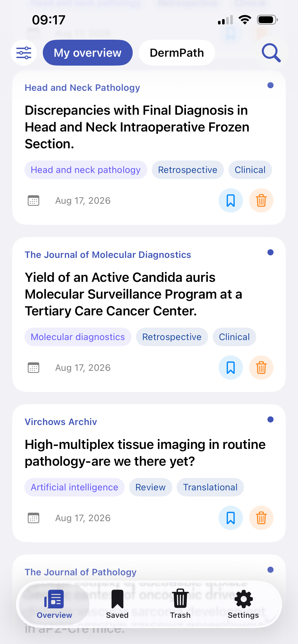Select the Molecular diagnostics tag chip
This screenshot has width=298, height=644.
78,337
